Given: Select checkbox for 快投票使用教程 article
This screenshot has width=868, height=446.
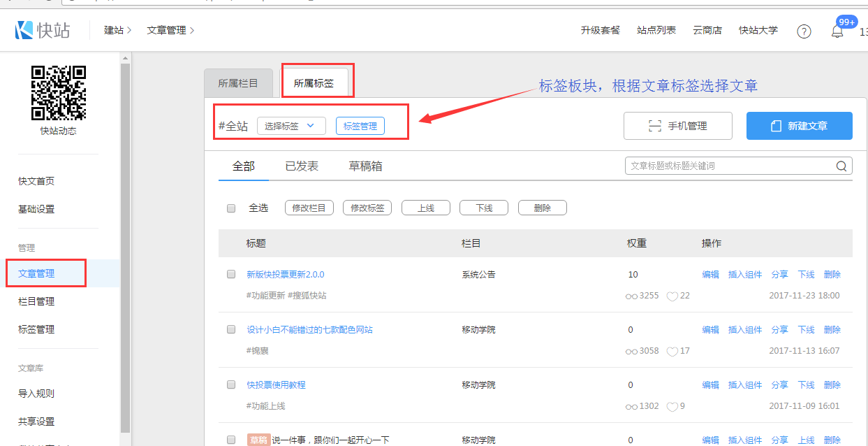Looking at the screenshot, I should click(x=231, y=384).
